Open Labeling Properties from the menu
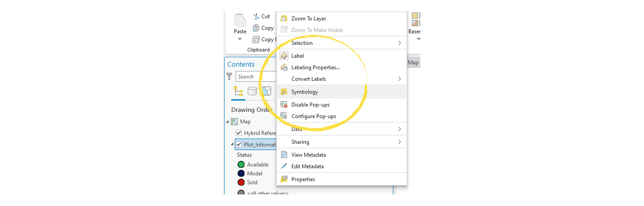This screenshot has height=206, width=644. pos(315,67)
